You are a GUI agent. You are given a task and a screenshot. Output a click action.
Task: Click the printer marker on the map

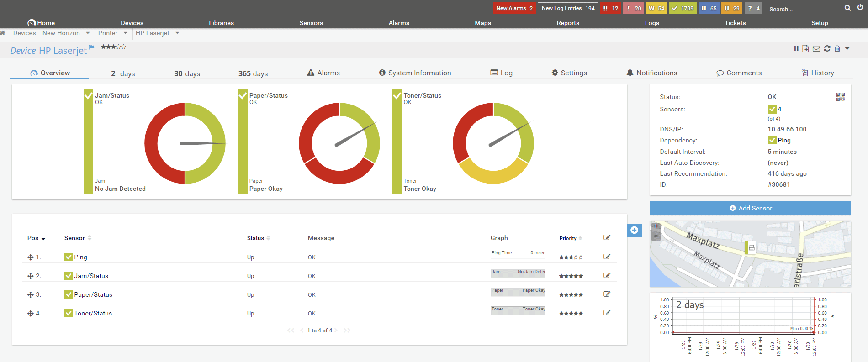tap(750, 247)
